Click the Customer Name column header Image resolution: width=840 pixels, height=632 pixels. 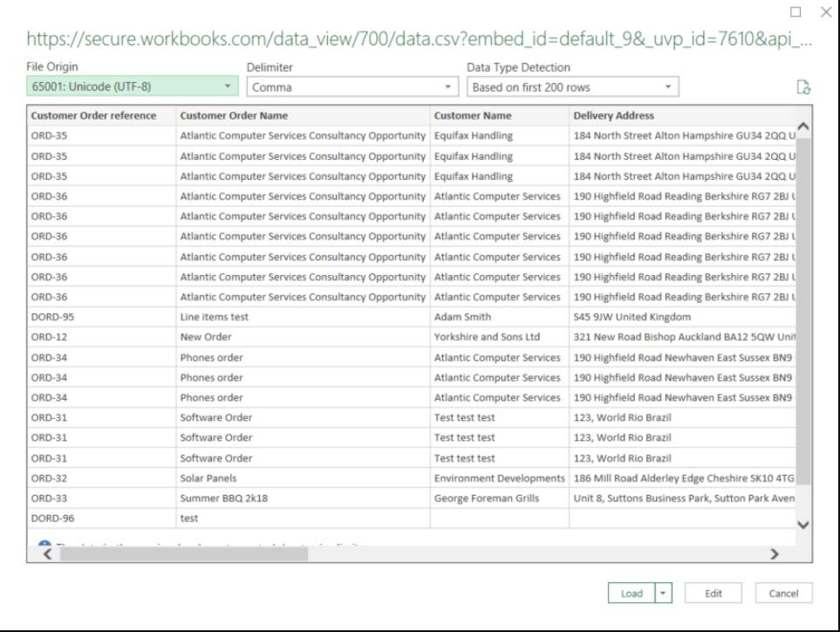(x=473, y=115)
